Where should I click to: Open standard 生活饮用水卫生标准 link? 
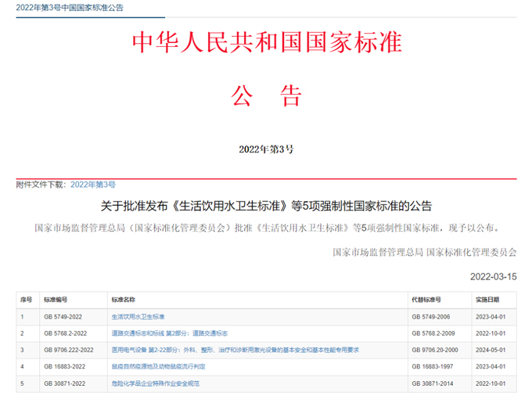click(138, 316)
